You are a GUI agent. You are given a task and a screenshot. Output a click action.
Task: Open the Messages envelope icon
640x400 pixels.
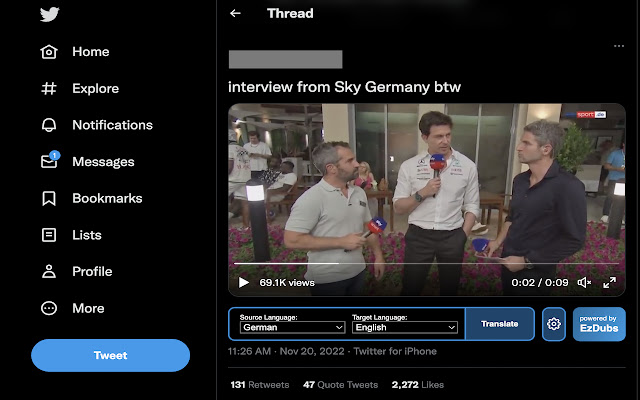click(x=50, y=160)
